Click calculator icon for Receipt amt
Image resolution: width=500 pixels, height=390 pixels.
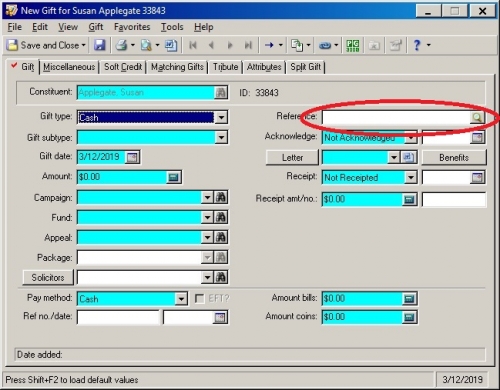pos(409,199)
